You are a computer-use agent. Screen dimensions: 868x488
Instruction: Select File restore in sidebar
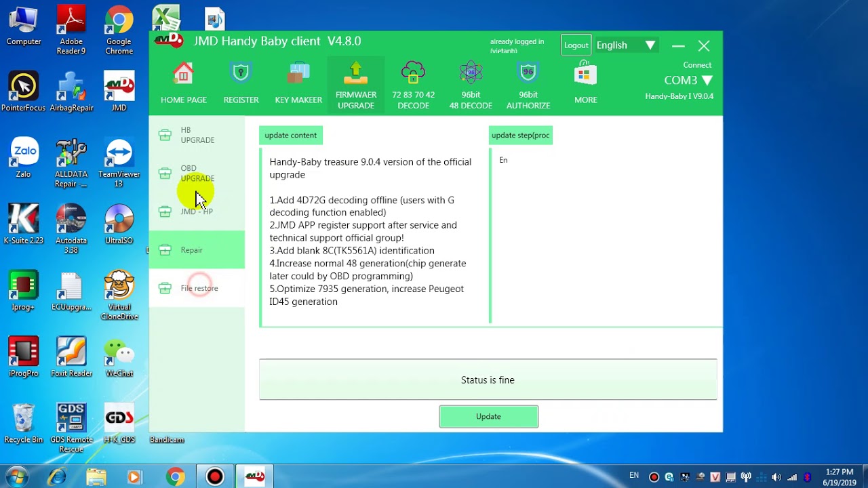[x=197, y=288]
